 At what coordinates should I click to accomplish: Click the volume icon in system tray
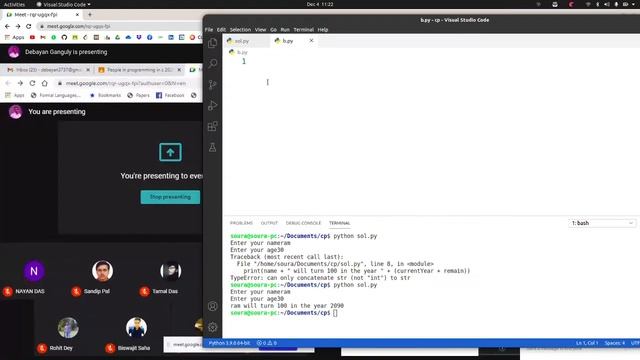point(607,4)
